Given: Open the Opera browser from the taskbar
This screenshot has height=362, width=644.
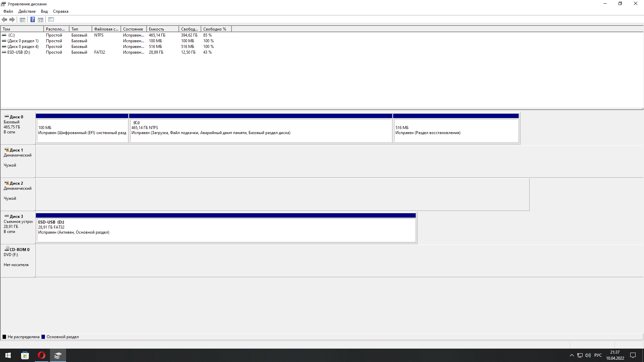Looking at the screenshot, I should coord(42,355).
